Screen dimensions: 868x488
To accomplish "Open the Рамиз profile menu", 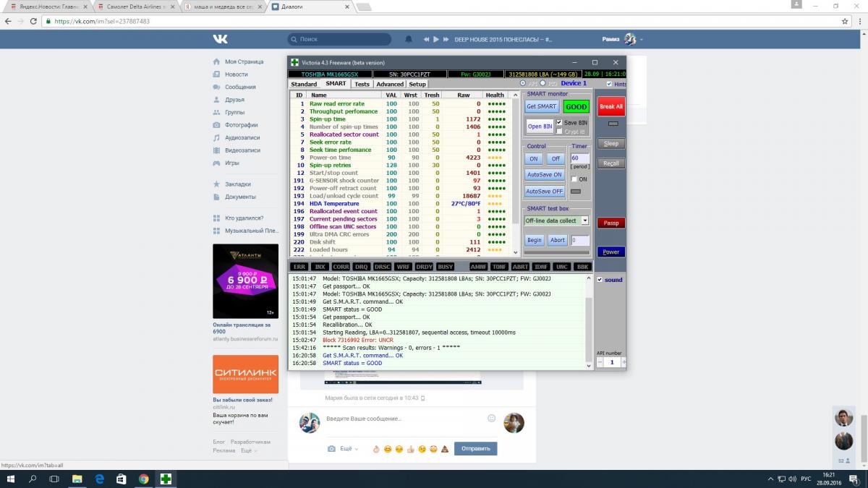I will click(x=622, y=39).
